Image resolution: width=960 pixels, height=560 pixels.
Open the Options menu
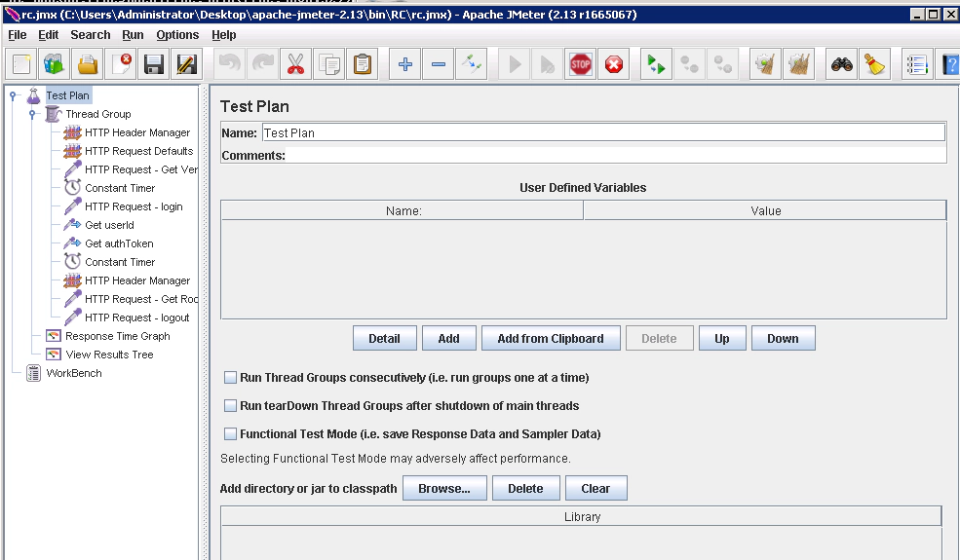177,35
